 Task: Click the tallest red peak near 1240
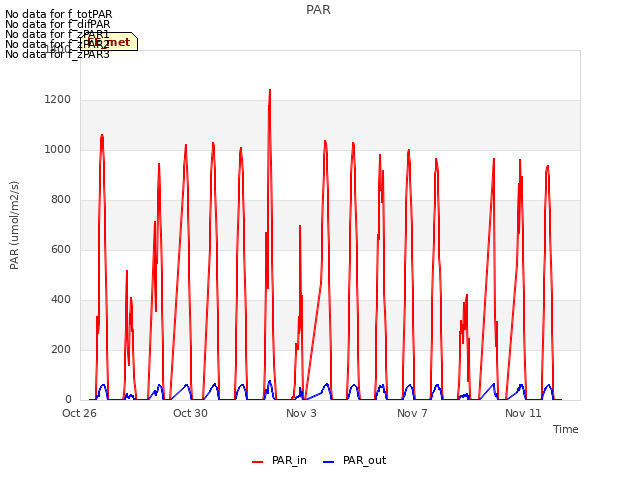tap(270, 91)
